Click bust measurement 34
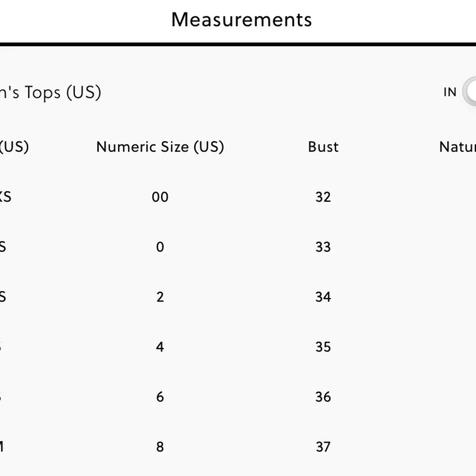The width and height of the screenshot is (476, 476). (x=323, y=297)
